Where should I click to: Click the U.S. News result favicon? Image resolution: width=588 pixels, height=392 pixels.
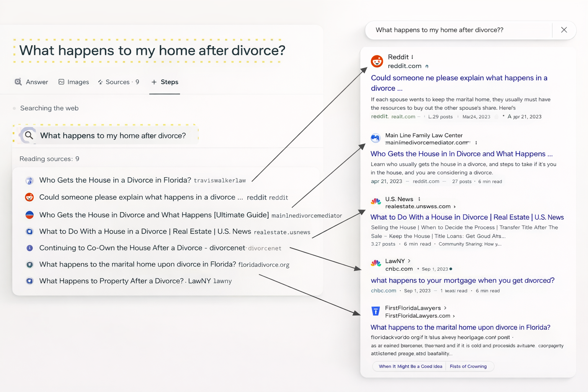coord(376,202)
